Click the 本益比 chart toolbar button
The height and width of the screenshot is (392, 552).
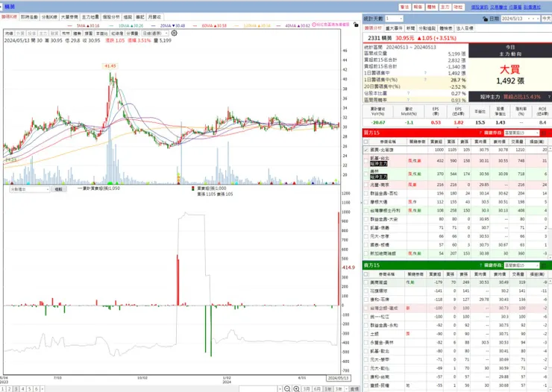(x=101, y=33)
